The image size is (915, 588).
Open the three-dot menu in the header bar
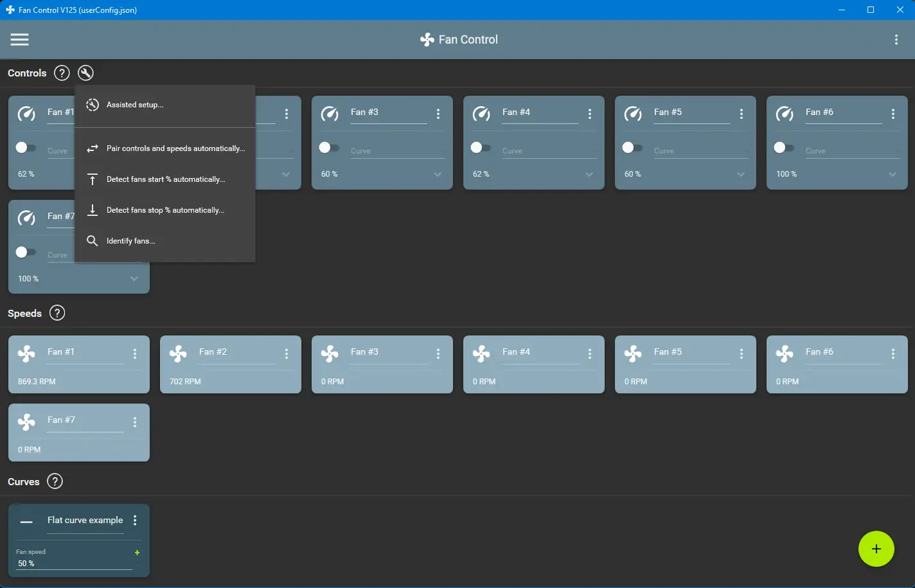[x=896, y=39]
